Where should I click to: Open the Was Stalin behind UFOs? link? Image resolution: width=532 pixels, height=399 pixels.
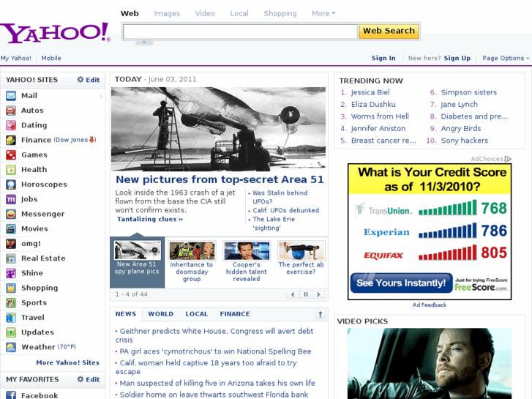(x=280, y=197)
